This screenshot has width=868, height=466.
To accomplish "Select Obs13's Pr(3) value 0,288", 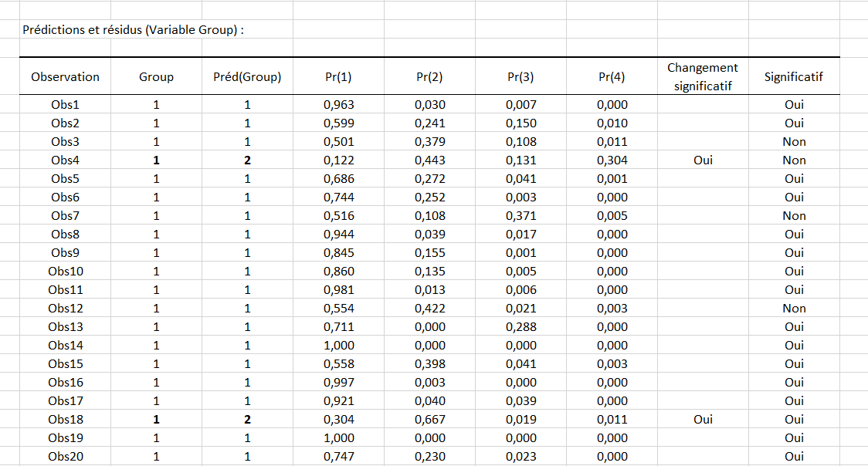I will point(520,327).
